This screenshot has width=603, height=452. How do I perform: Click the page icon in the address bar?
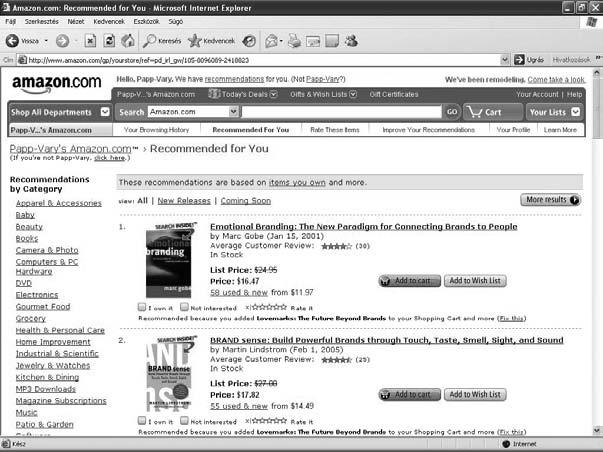tap(23, 60)
